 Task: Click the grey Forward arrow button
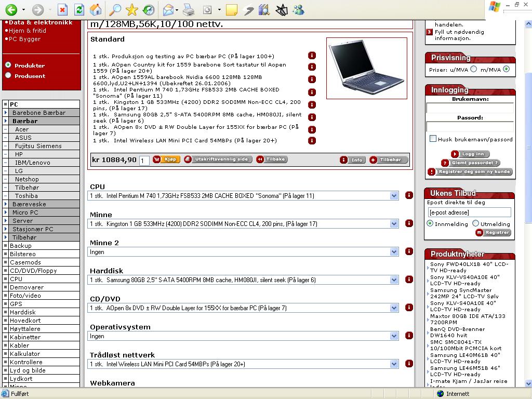coord(37,10)
